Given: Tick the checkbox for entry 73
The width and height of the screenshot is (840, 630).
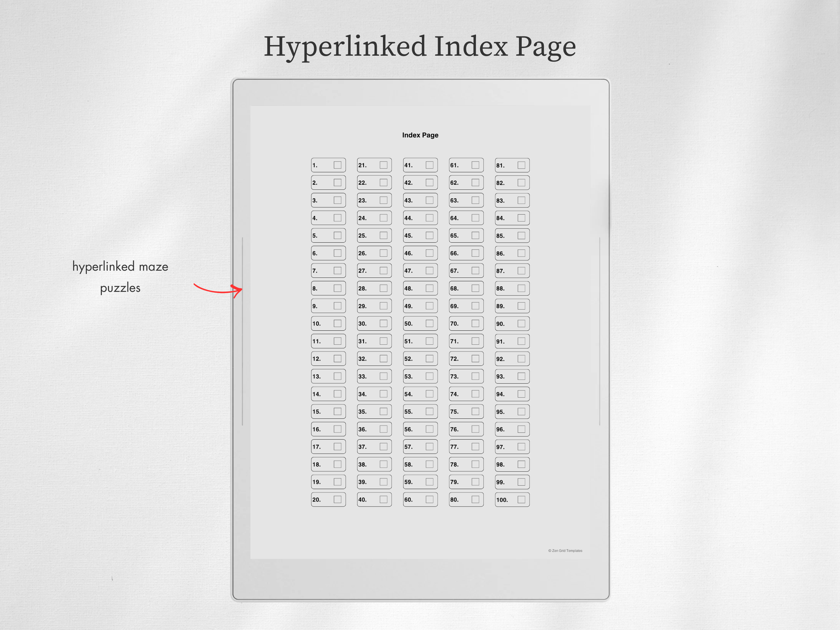Looking at the screenshot, I should pyautogui.click(x=475, y=376).
